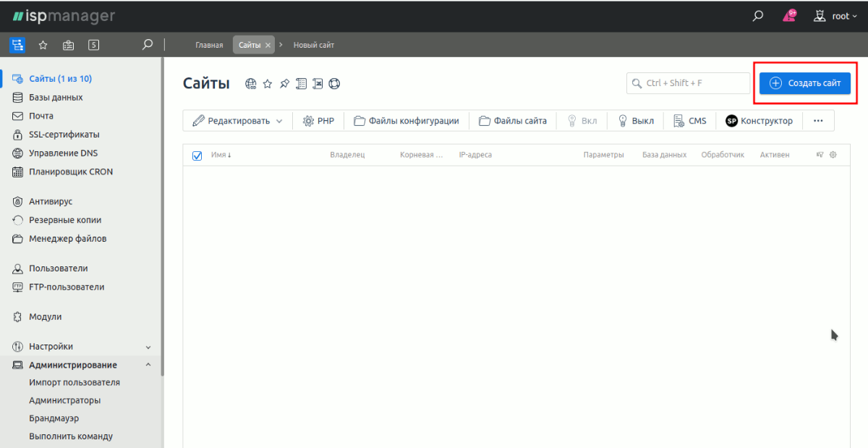868x448 pixels.
Task: Open Файлы конфигурации for the site
Action: pos(406,121)
